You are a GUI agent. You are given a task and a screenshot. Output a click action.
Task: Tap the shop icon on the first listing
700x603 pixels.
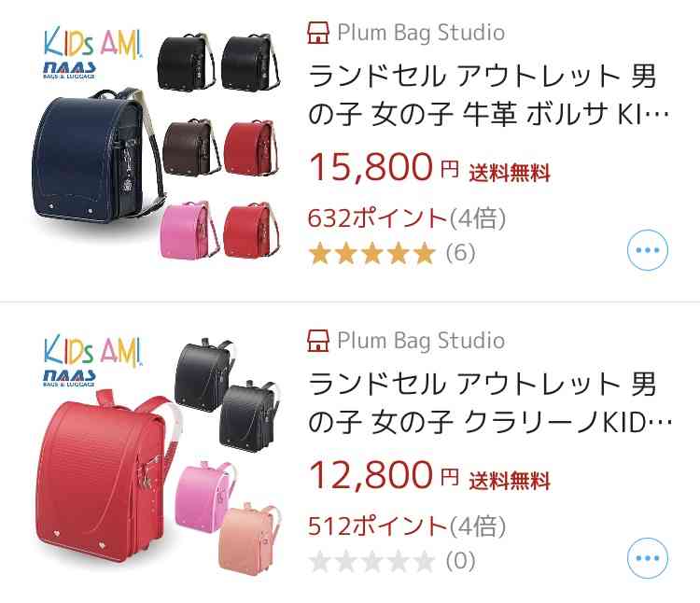(x=318, y=33)
